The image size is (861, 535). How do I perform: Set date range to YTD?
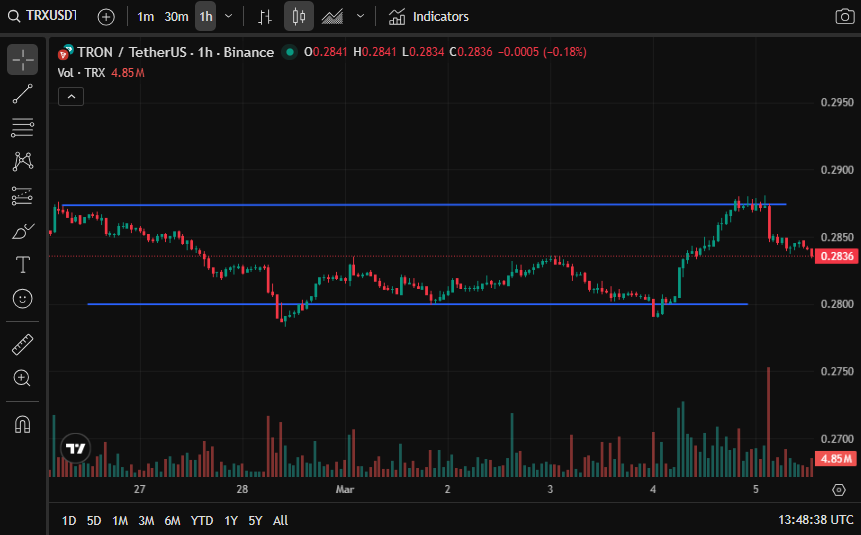click(202, 520)
